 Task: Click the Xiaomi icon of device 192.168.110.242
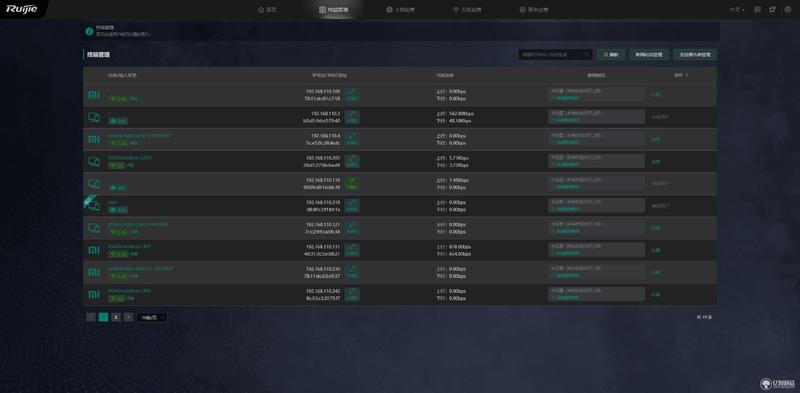pyautogui.click(x=94, y=294)
